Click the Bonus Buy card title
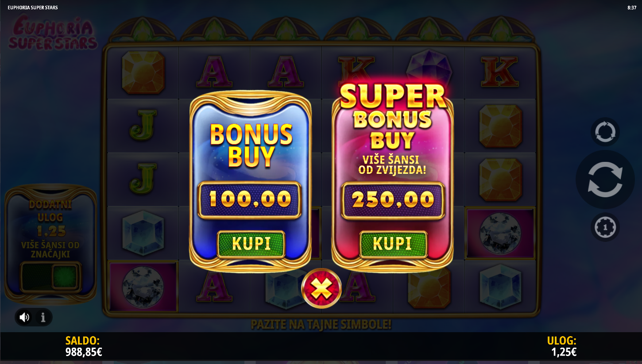This screenshot has height=364, width=642. 251,145
